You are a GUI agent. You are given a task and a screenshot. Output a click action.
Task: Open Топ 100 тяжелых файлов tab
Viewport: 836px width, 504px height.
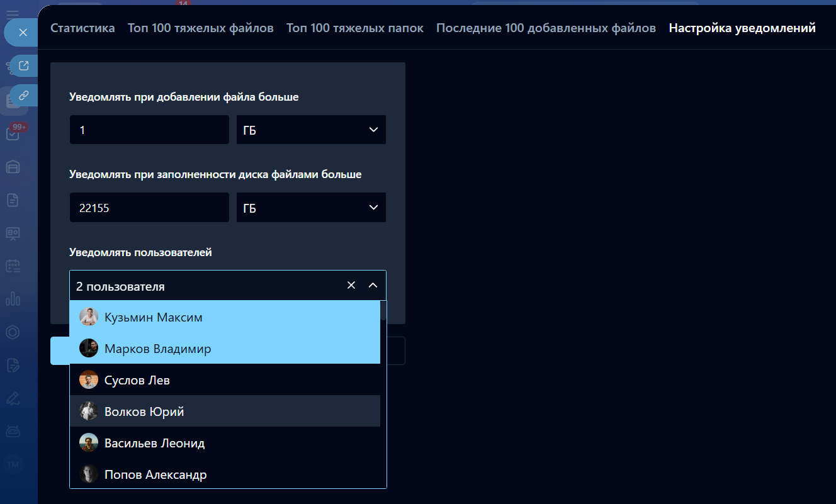point(200,28)
